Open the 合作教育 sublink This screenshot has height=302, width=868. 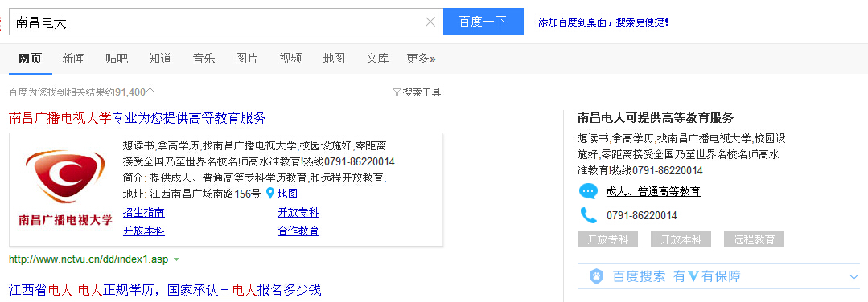point(298,231)
